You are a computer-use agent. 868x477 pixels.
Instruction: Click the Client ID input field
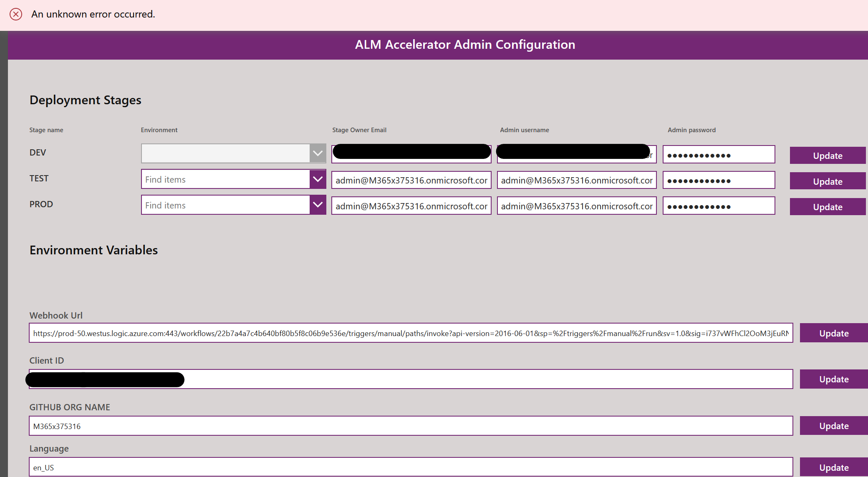click(x=411, y=379)
